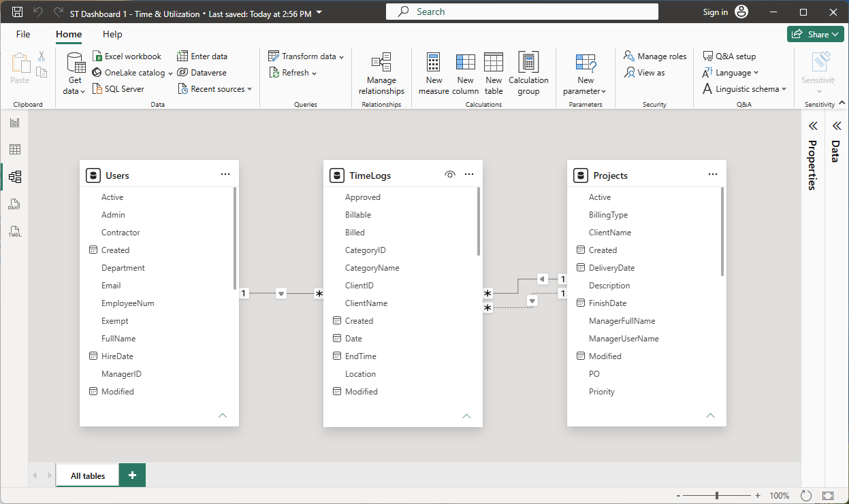The width and height of the screenshot is (849, 504).
Task: Open Get data from the ribbon
Action: 76,73
